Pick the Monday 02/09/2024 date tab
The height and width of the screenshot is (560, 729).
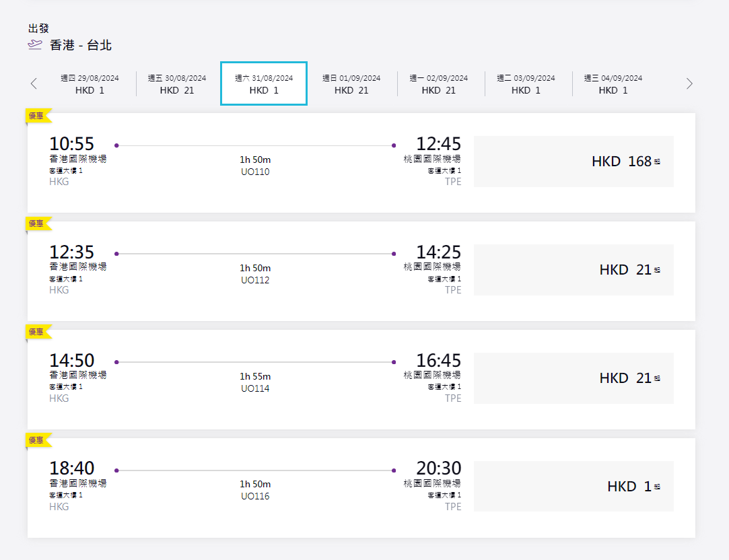click(438, 84)
